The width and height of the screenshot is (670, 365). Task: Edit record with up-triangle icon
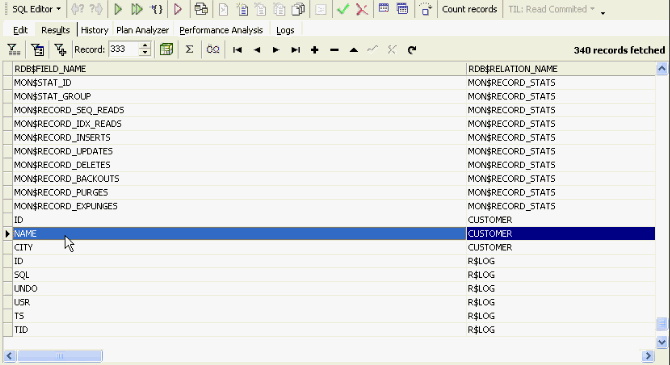(x=353, y=50)
